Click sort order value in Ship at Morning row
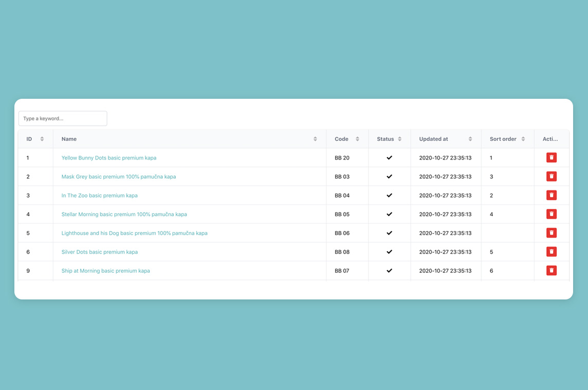The image size is (588, 390). pos(491,270)
